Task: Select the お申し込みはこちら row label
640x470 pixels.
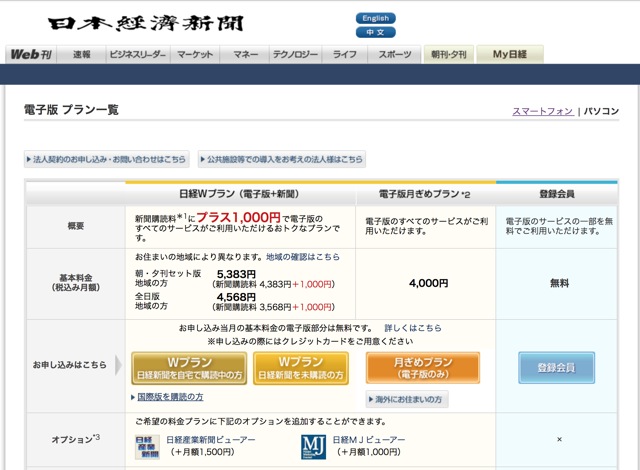Action: click(69, 365)
